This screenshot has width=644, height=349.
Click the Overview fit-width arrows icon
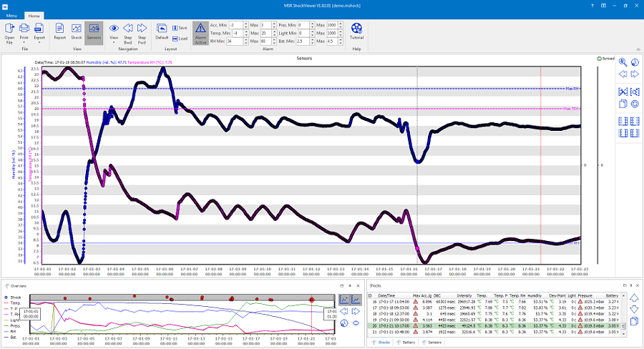pyautogui.click(x=356, y=323)
